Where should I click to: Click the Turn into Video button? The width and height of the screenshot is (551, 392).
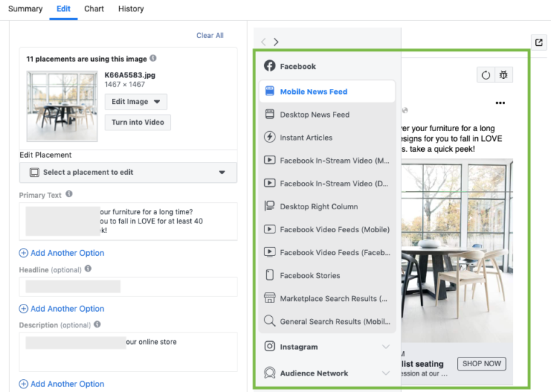pos(138,122)
